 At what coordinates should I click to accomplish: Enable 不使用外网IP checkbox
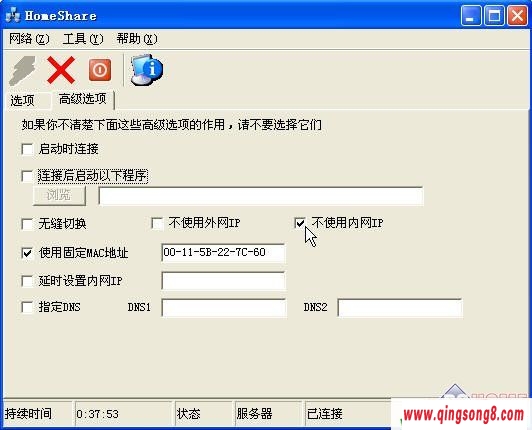click(x=157, y=223)
